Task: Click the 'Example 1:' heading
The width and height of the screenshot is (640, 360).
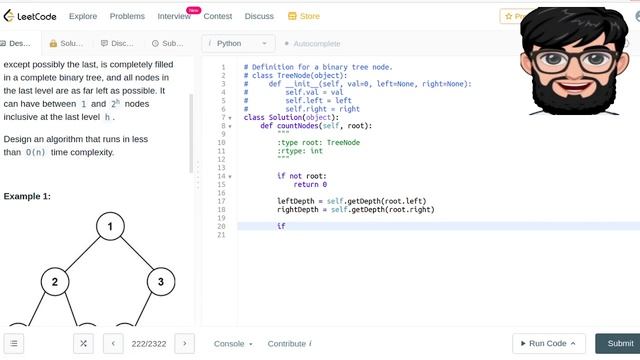Action: click(27, 196)
